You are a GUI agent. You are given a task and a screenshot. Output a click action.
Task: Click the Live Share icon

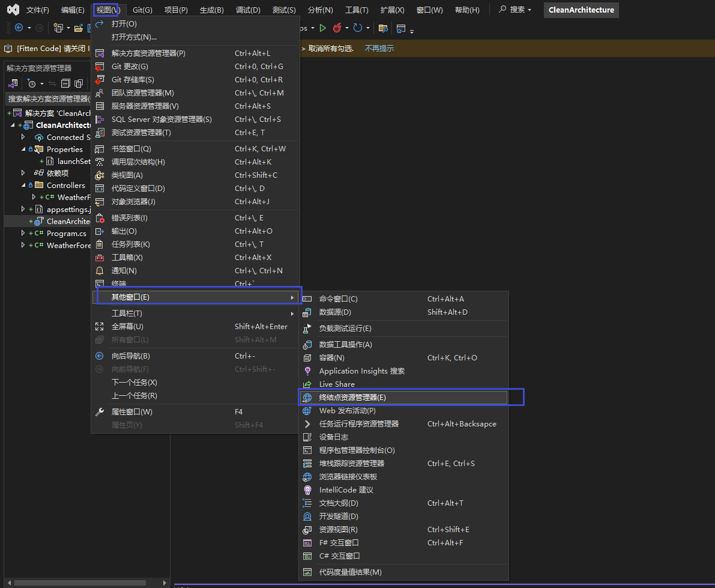coord(307,384)
